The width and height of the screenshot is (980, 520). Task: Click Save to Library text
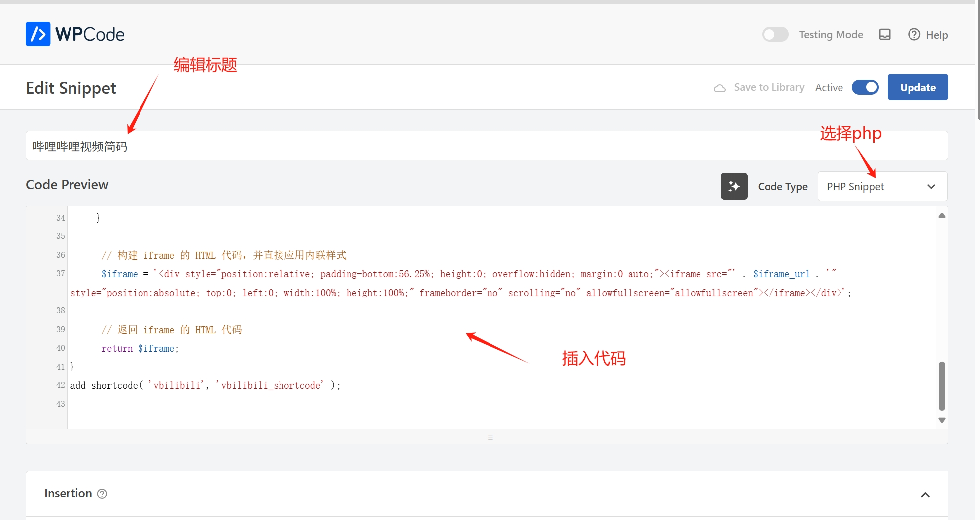click(x=769, y=87)
